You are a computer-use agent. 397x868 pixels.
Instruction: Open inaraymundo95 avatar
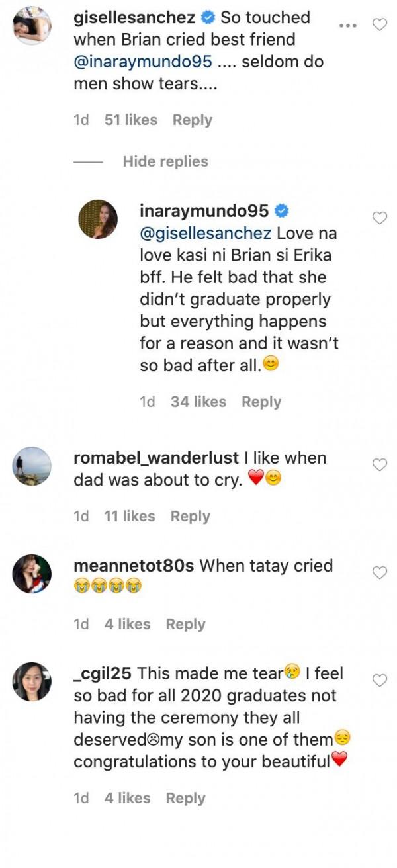click(98, 219)
